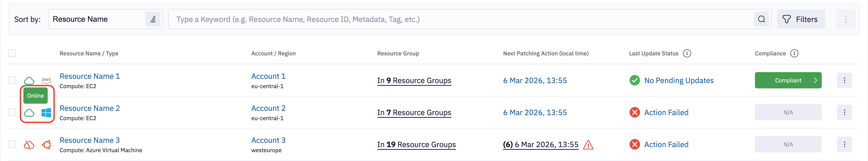The width and height of the screenshot is (868, 161).
Task: Open the Filters panel
Action: point(801,19)
